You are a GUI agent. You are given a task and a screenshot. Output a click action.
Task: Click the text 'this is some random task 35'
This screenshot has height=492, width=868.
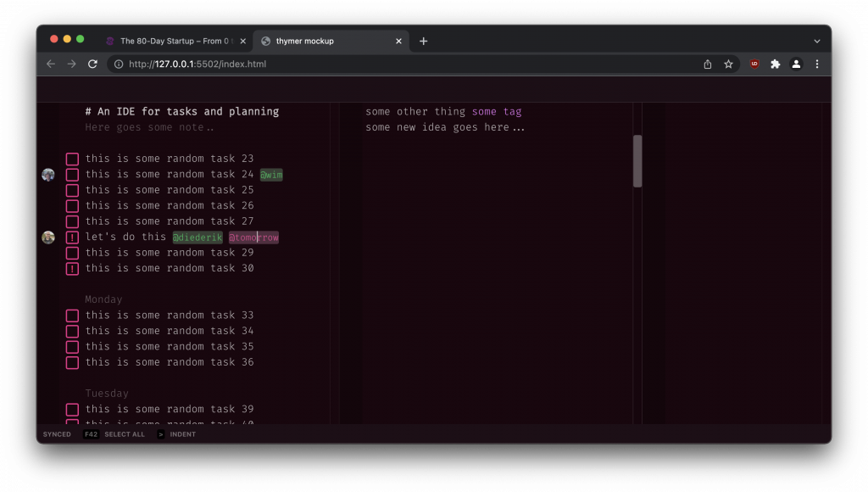(170, 346)
